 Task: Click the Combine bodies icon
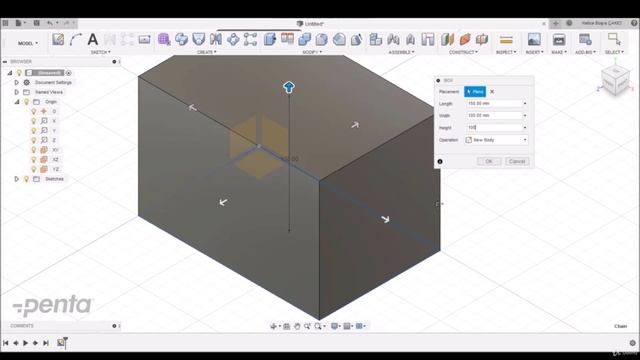(304, 39)
